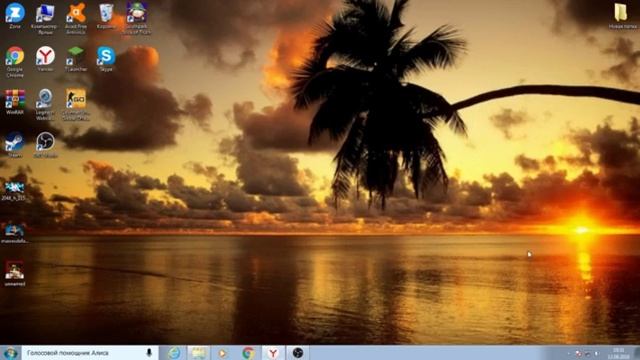Open the Windows Start menu

tap(10, 353)
